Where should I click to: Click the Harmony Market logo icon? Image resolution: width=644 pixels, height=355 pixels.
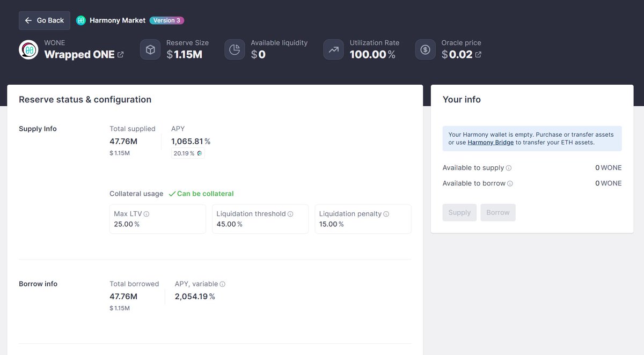pos(81,20)
